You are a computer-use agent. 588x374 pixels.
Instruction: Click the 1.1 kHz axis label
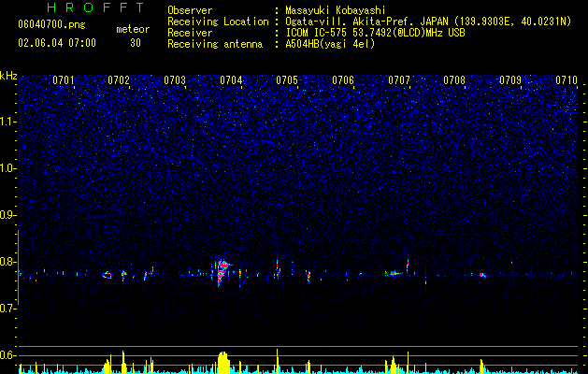coord(8,122)
